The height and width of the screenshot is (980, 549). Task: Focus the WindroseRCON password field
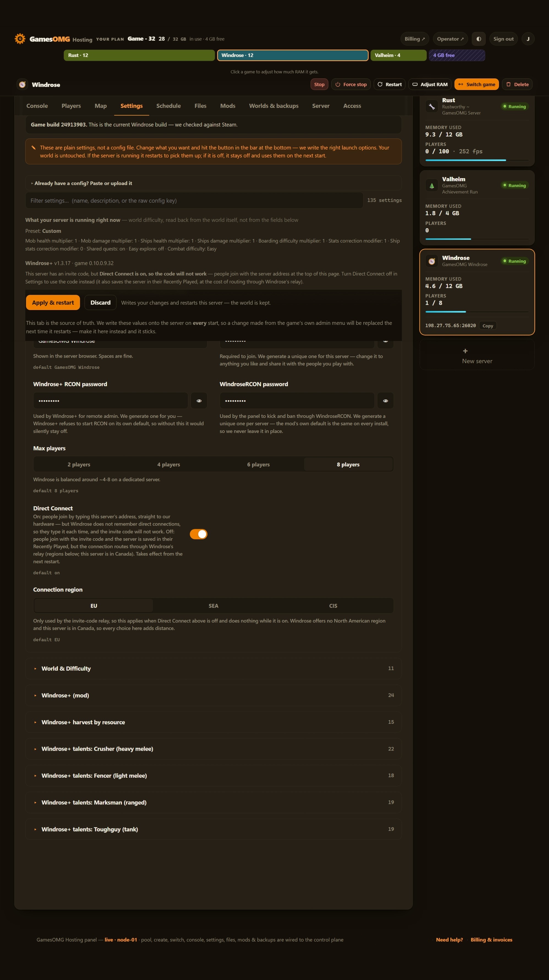(297, 401)
